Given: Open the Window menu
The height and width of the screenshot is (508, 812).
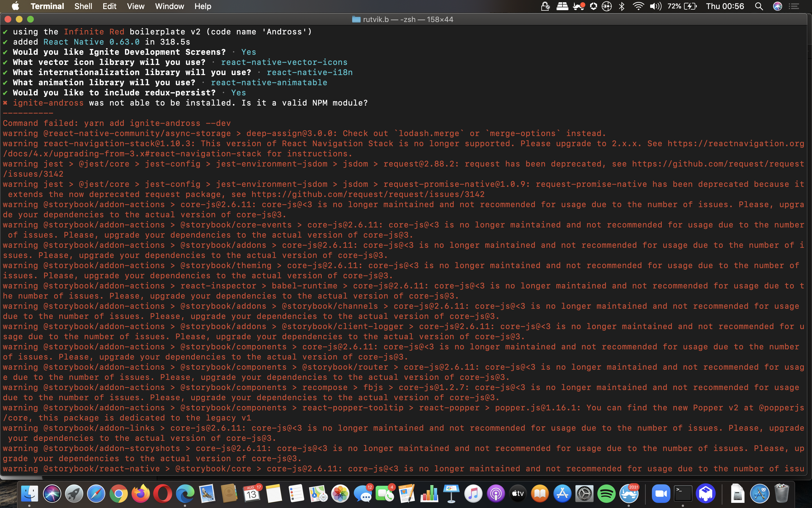Looking at the screenshot, I should tap(169, 6).
